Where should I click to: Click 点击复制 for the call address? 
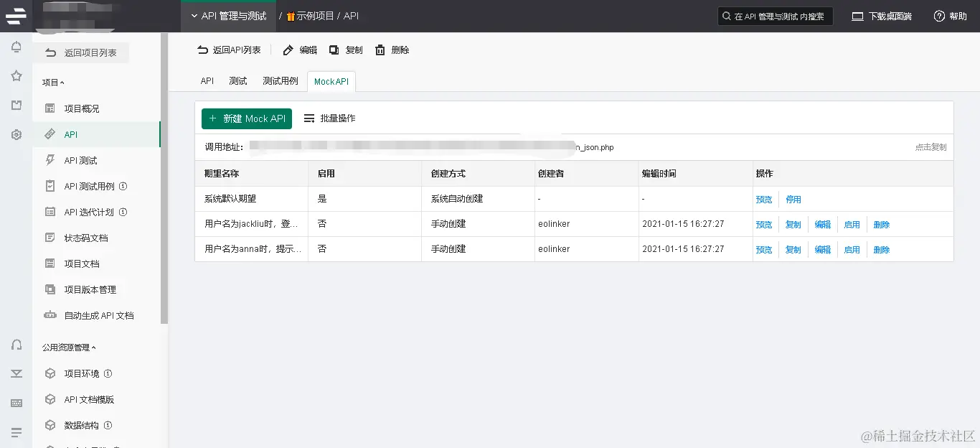pyautogui.click(x=930, y=147)
